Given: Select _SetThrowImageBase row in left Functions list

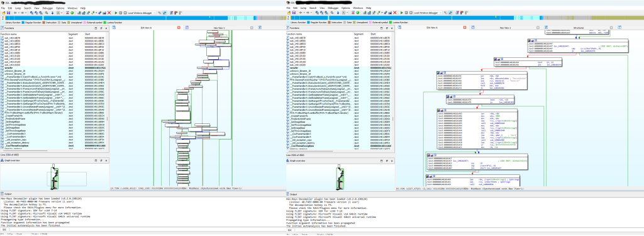Looking at the screenshot, I should (53, 131).
